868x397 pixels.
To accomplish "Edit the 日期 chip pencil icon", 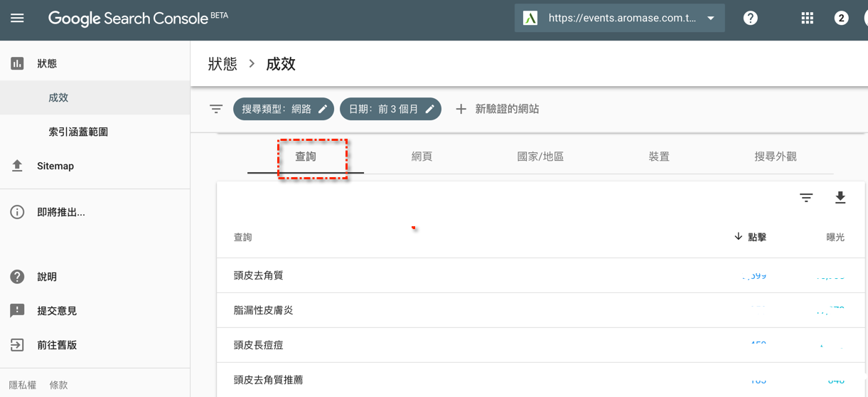I will 430,109.
